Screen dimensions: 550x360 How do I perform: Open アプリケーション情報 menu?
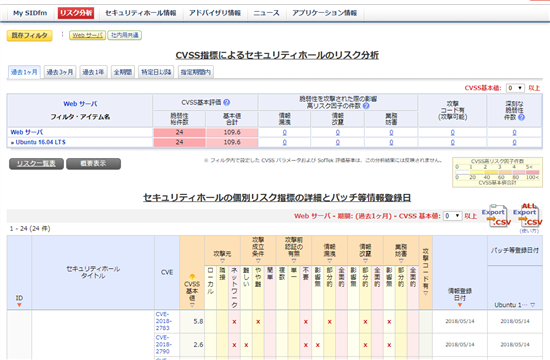(x=324, y=13)
